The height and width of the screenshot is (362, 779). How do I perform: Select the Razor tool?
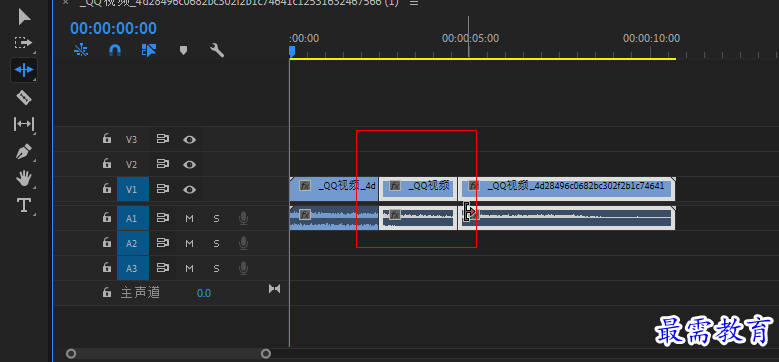[24, 97]
